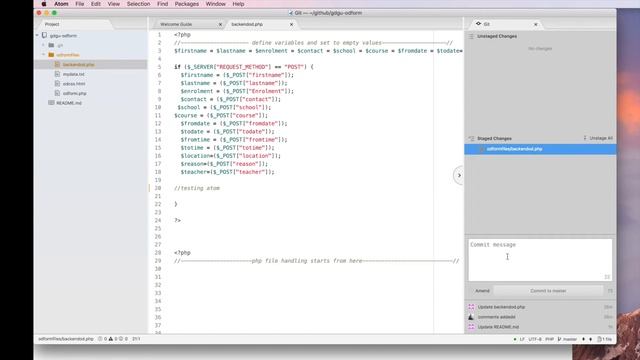Click the LF line-ending selector
Viewport: 640px width, 360px height.
[522, 339]
